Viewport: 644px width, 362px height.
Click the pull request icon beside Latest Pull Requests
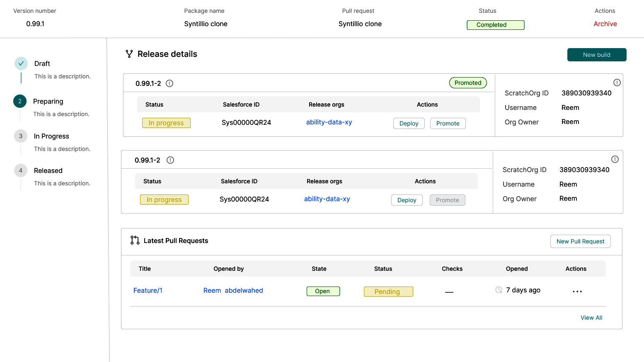point(135,241)
